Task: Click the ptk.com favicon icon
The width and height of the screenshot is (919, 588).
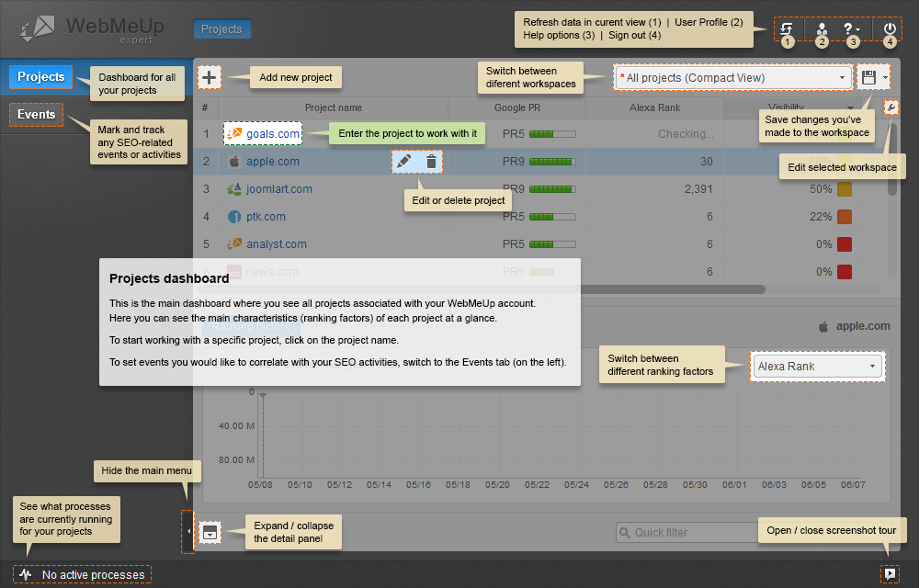Action: pos(233,217)
